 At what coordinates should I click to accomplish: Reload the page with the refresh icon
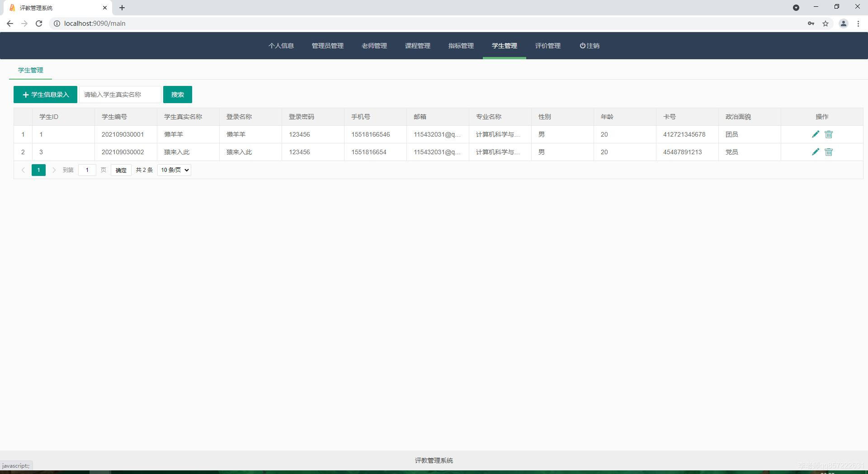coord(39,24)
